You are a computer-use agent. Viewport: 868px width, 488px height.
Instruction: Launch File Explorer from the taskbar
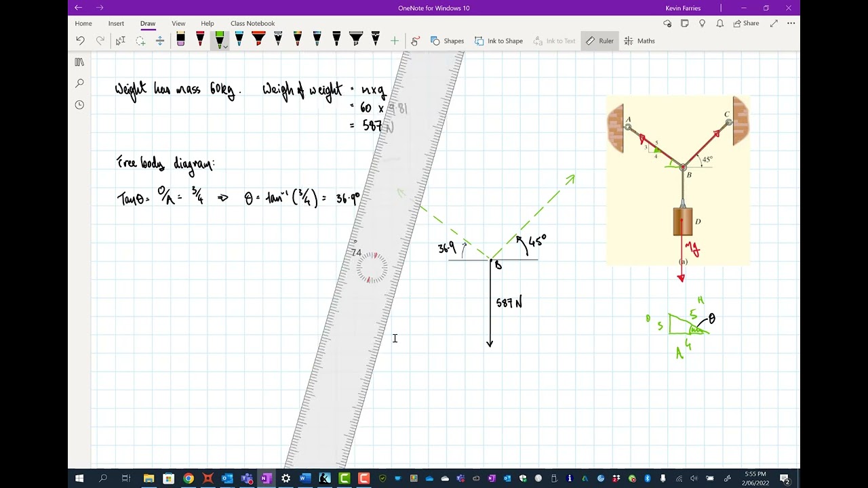click(x=149, y=479)
